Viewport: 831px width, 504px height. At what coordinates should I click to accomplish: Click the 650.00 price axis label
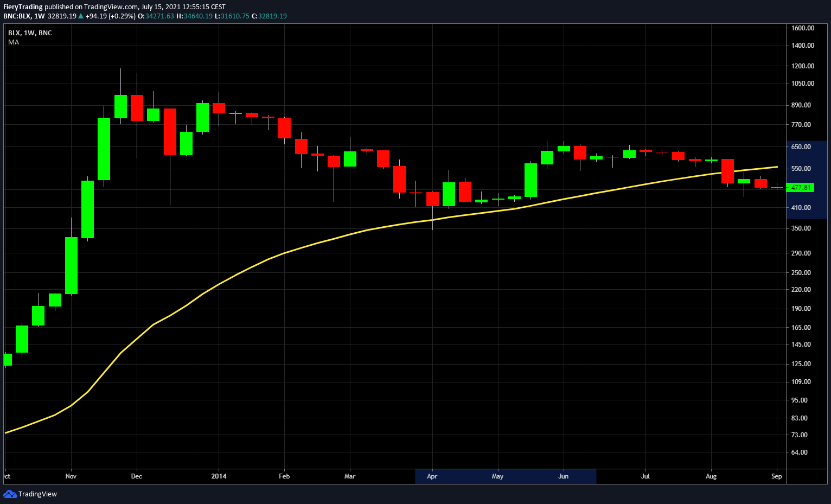pyautogui.click(x=801, y=147)
